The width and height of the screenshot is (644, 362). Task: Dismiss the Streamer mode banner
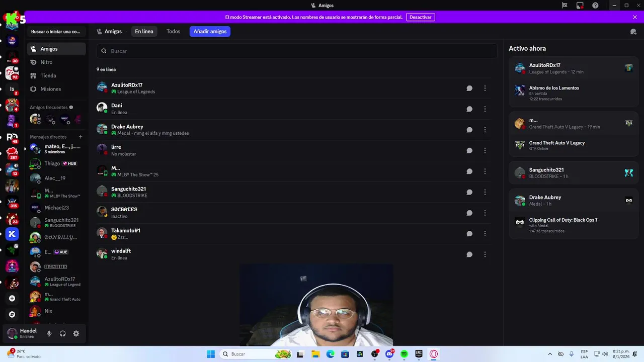click(635, 17)
